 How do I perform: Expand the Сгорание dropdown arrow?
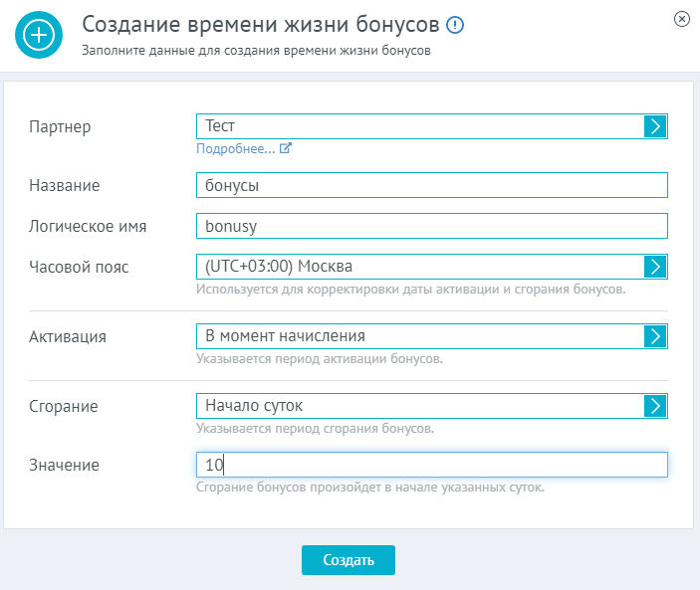[655, 406]
